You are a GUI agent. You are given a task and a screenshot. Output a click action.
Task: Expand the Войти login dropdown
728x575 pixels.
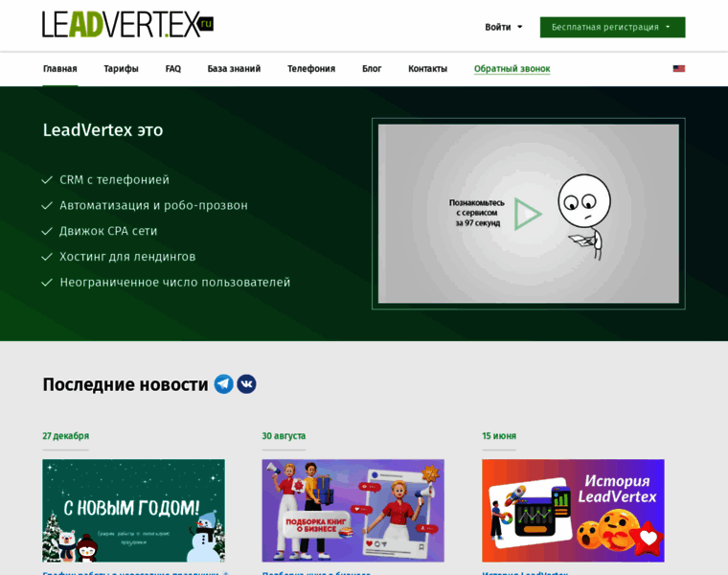click(504, 27)
